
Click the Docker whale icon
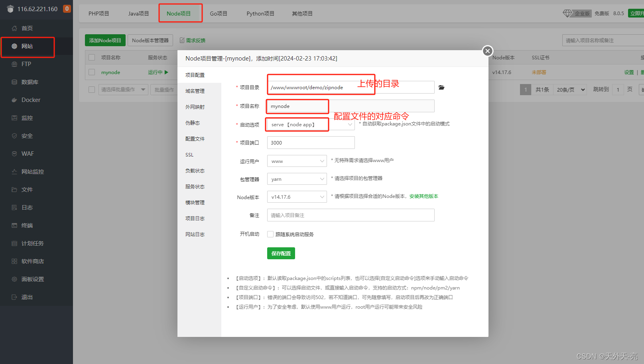(14, 100)
